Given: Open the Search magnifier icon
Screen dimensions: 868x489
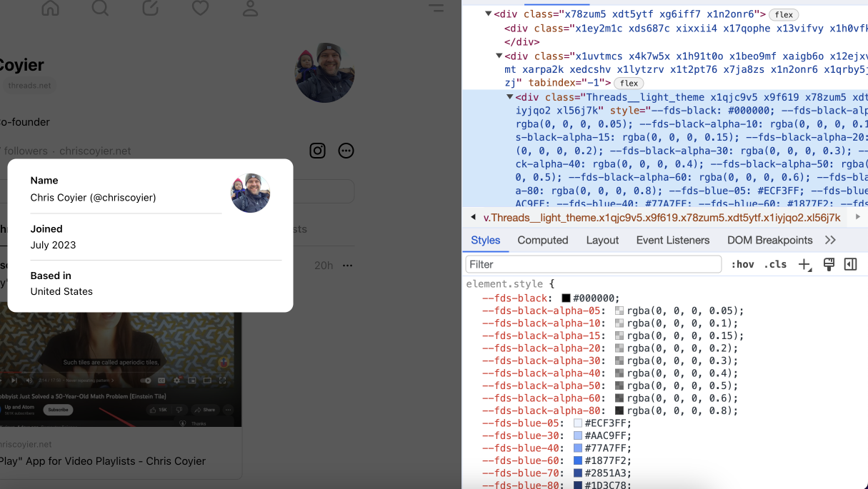Looking at the screenshot, I should [100, 8].
